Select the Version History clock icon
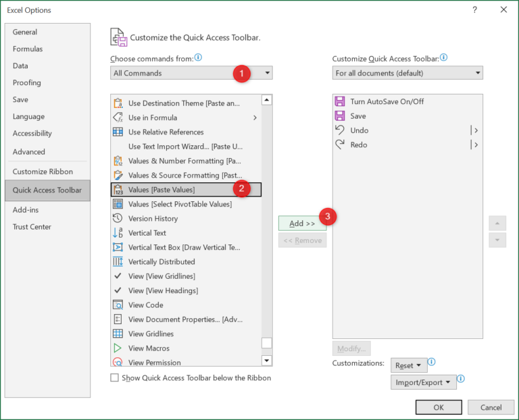This screenshot has height=420, width=519. pos(118,218)
